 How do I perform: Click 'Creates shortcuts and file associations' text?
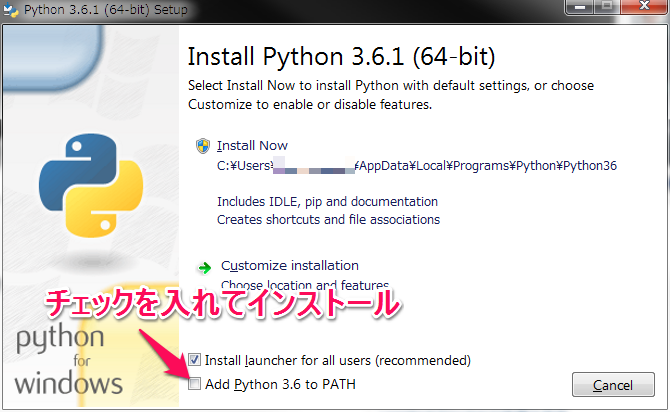pyautogui.click(x=328, y=219)
